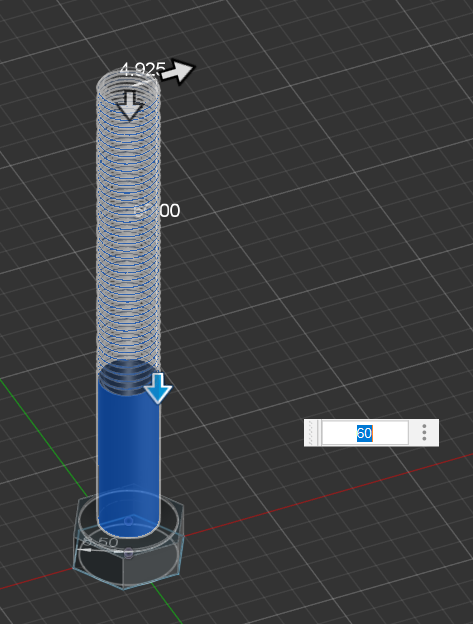Viewport: 473px width, 624px height.
Task: Click the outlined down arrow atop bolt
Action: tap(130, 106)
